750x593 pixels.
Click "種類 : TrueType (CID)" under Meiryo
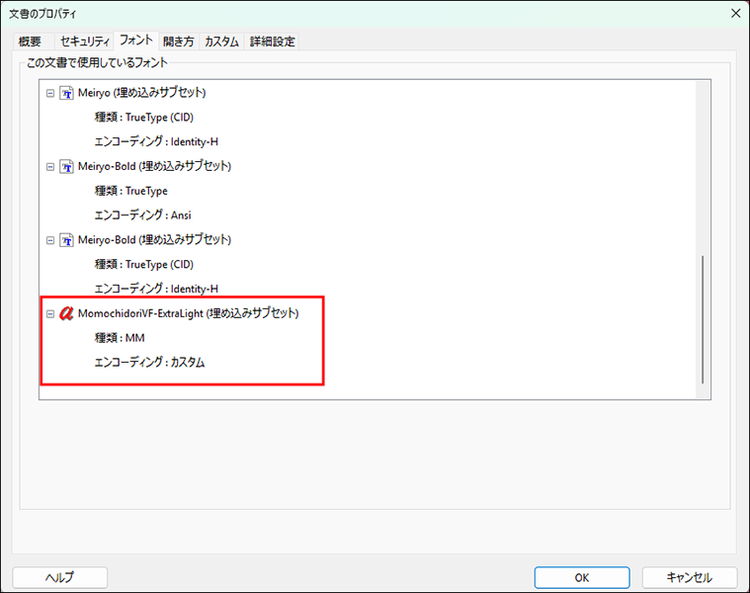click(x=144, y=117)
